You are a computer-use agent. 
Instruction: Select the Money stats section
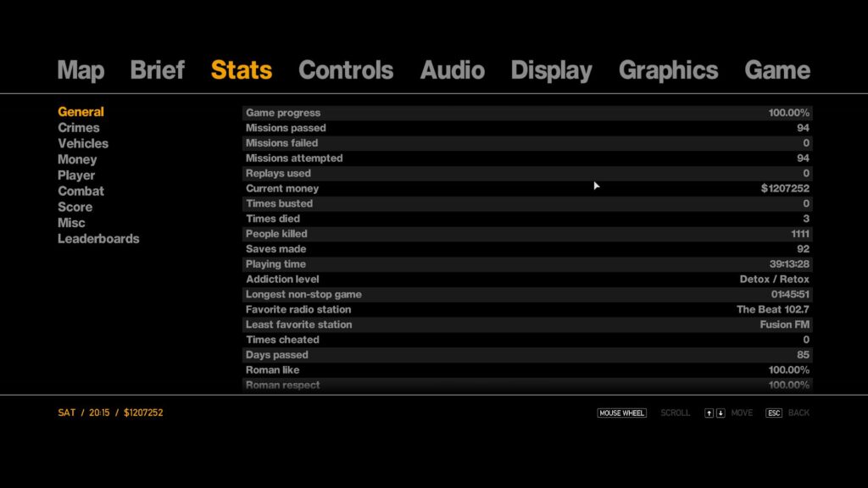click(x=77, y=159)
